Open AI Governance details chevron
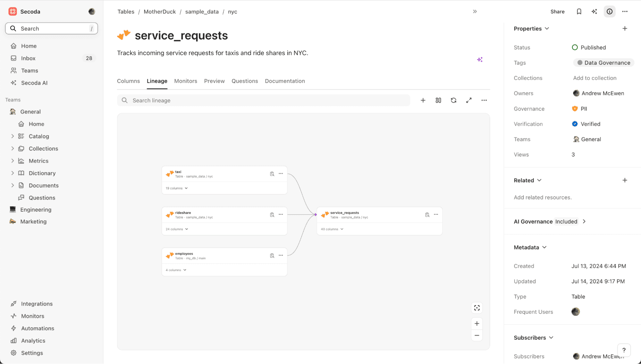Viewport: 641px width, 364px height. click(x=584, y=222)
